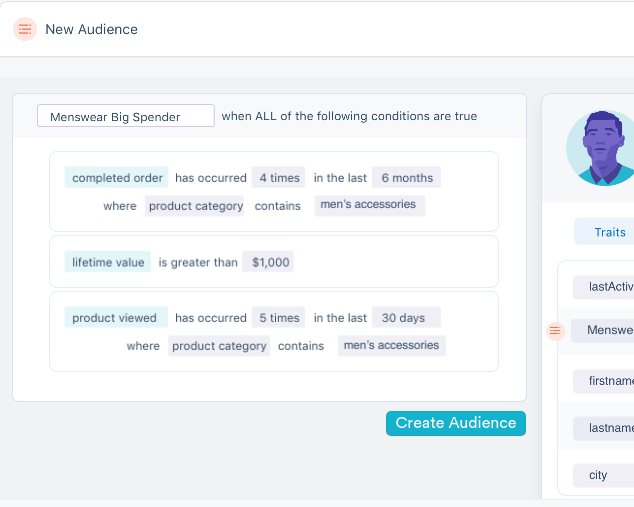Edit the Menswear Big Spender name field
634x507 pixels.
pyautogui.click(x=126, y=117)
